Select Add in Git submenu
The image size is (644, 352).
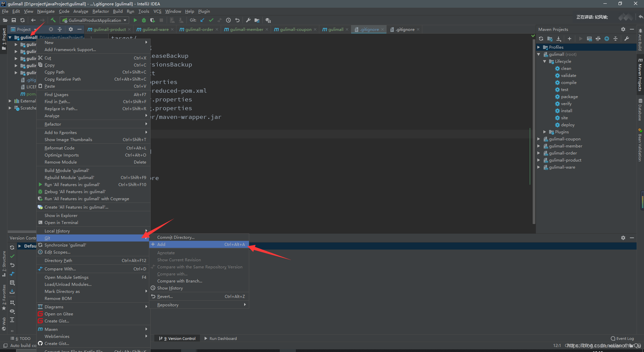[199, 245]
